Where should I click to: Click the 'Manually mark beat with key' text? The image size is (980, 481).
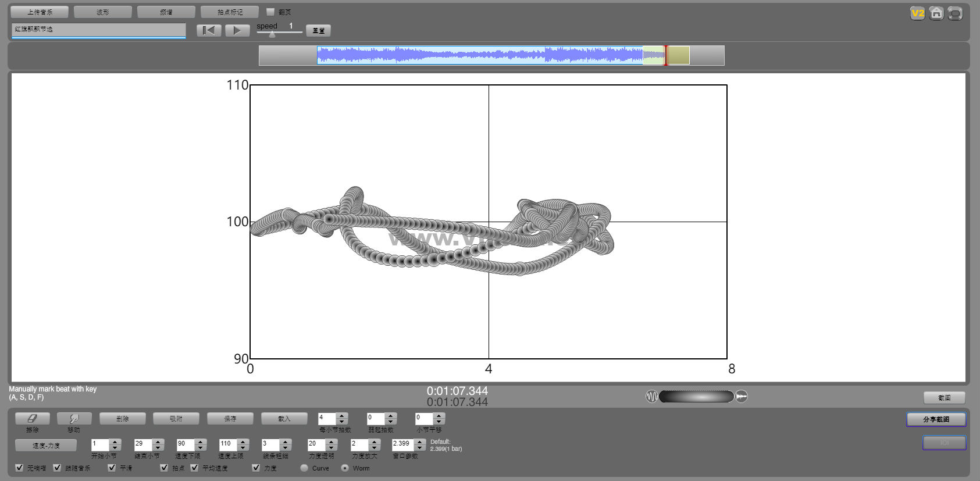pos(53,389)
